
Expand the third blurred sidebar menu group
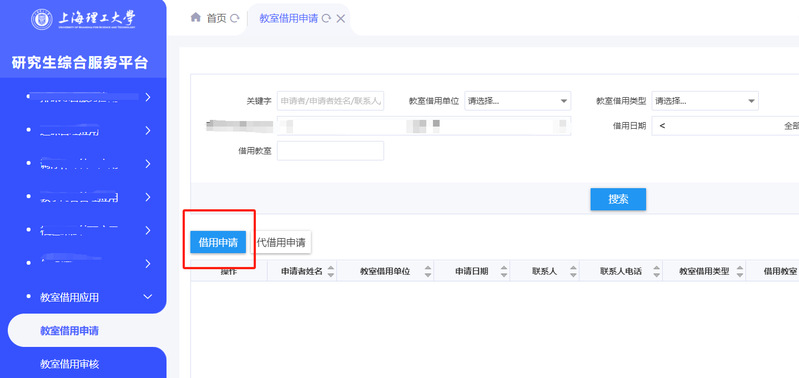click(148, 164)
